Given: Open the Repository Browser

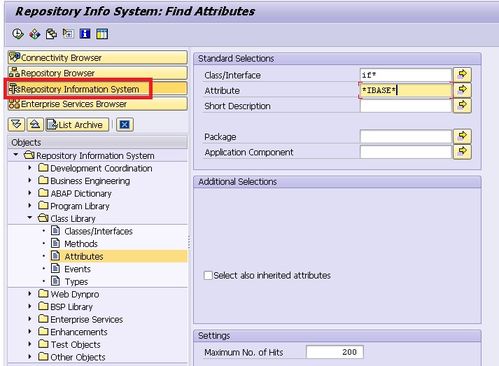Looking at the screenshot, I should click(x=98, y=73).
